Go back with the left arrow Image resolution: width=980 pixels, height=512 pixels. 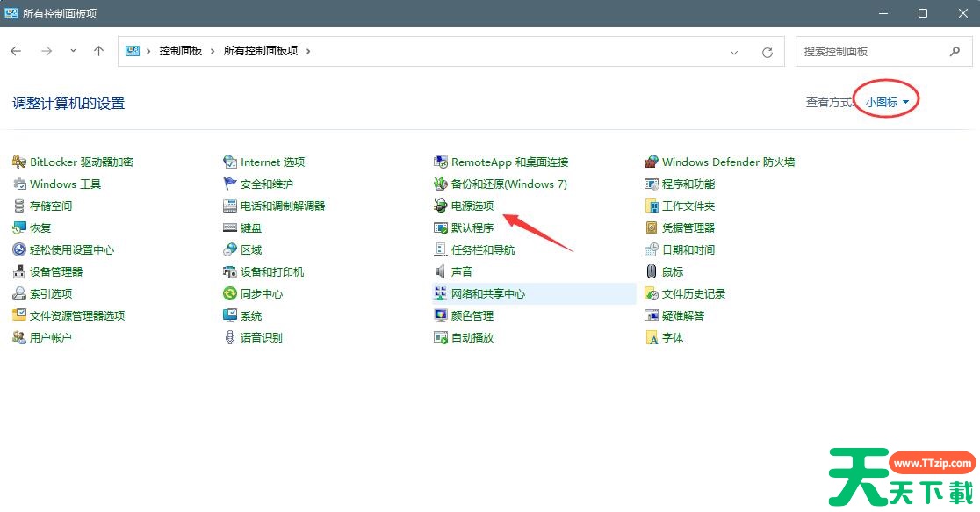[x=17, y=51]
